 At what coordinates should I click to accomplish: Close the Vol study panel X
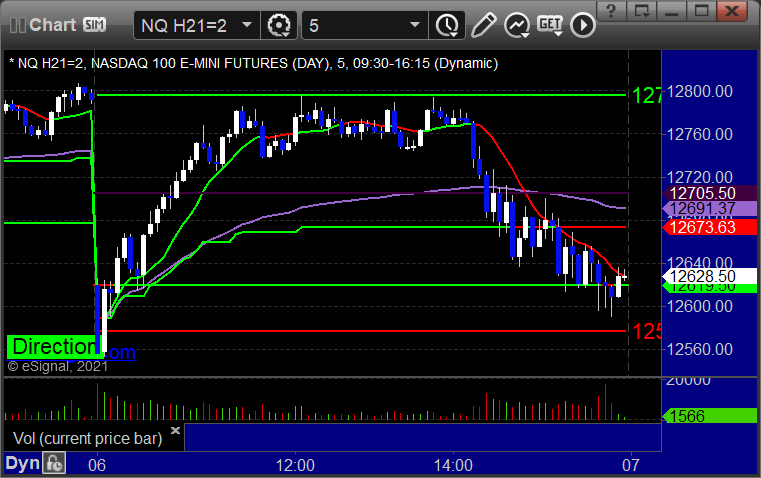[176, 430]
